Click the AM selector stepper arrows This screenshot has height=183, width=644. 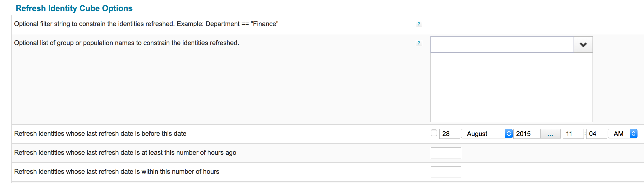tap(633, 134)
